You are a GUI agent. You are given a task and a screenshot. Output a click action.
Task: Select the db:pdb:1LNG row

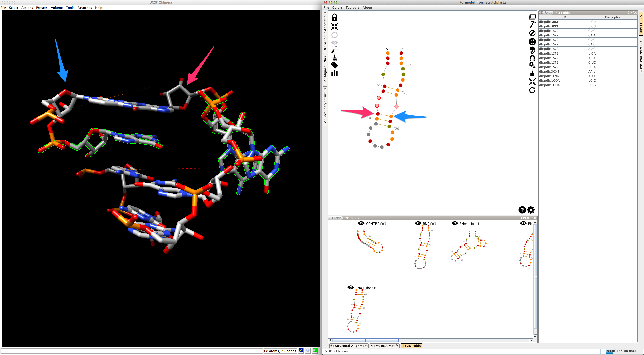pos(588,76)
